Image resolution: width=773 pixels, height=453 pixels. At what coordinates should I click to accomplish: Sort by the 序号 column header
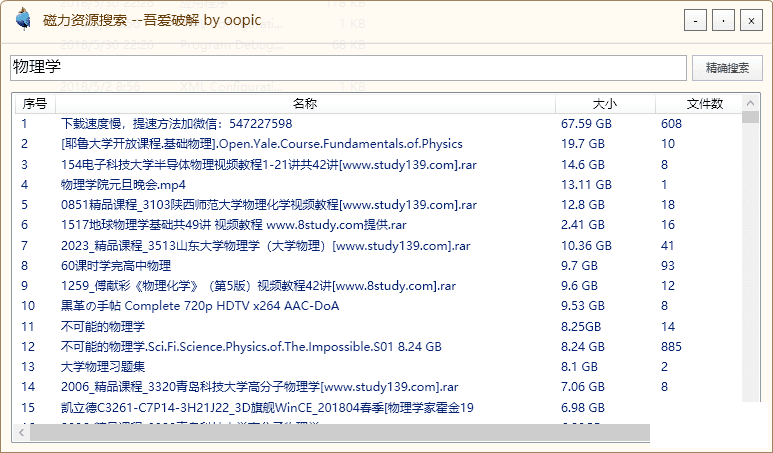tap(35, 104)
